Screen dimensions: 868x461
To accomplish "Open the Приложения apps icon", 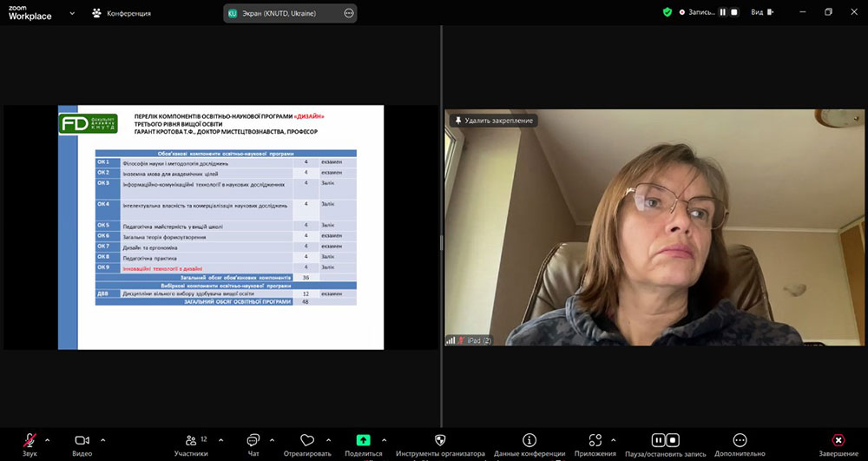I will tap(595, 440).
